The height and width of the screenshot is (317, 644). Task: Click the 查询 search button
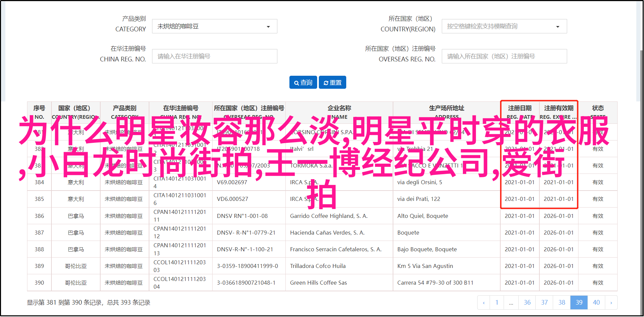tap(303, 82)
